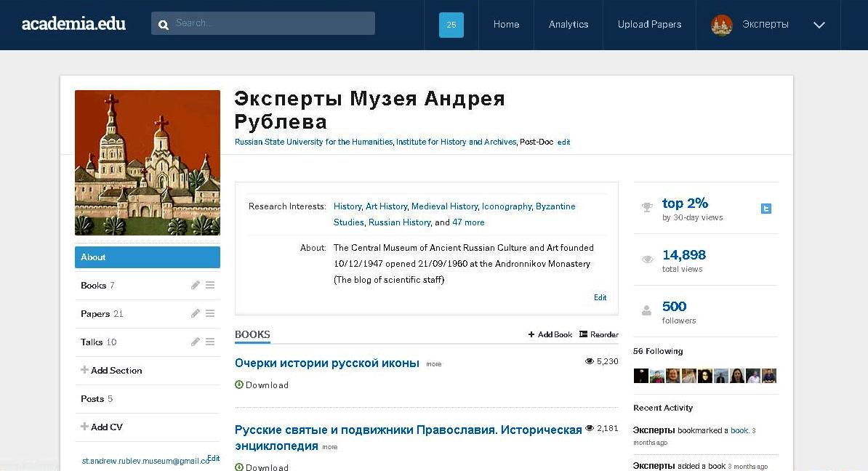The width and height of the screenshot is (868, 471).
Task: Click the top 2% ranking link
Action: tap(685, 203)
